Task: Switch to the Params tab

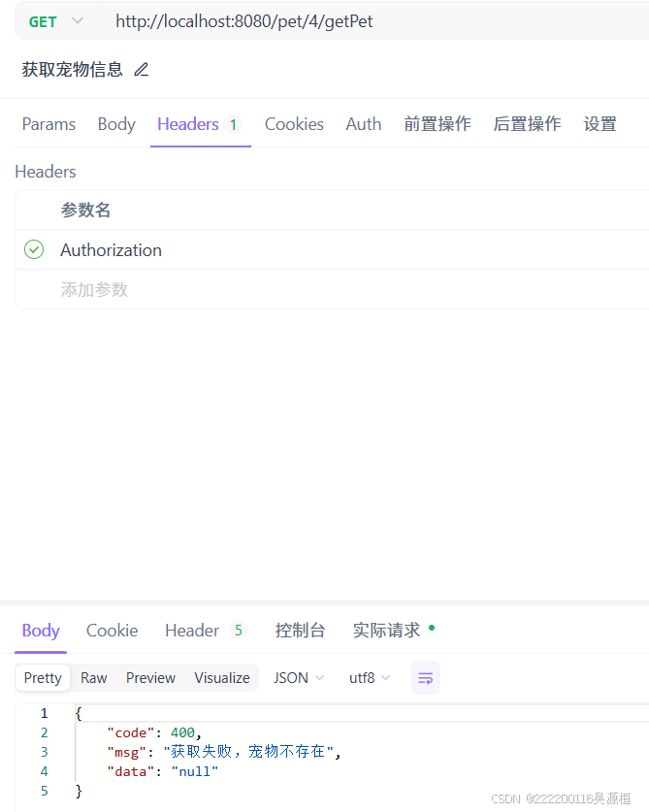Action: pyautogui.click(x=49, y=124)
